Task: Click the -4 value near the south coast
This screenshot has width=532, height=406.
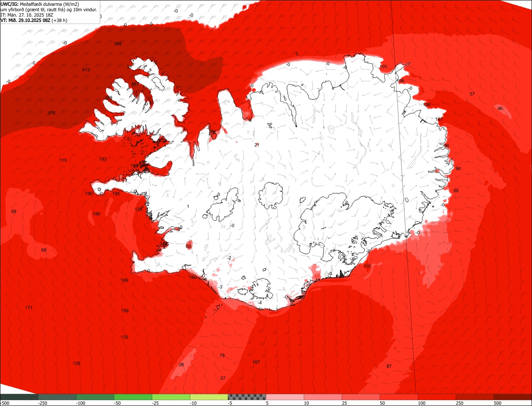Action: [x=259, y=303]
